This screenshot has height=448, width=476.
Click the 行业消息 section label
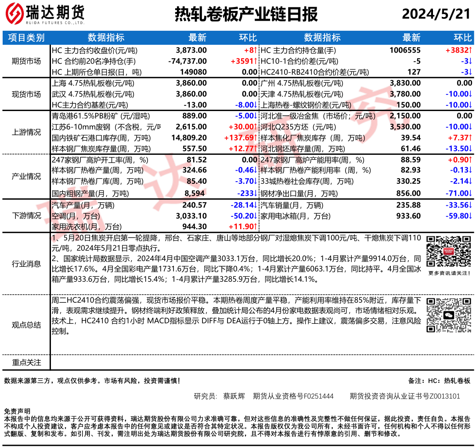click(26, 264)
